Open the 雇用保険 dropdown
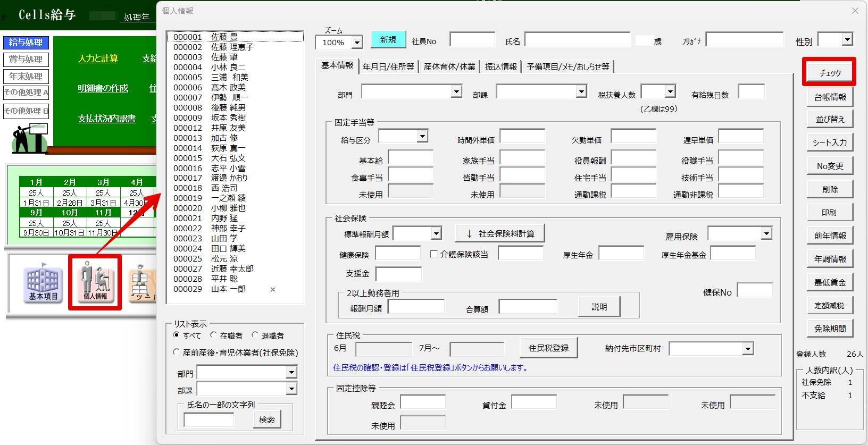This screenshot has height=445, width=868. 766,233
